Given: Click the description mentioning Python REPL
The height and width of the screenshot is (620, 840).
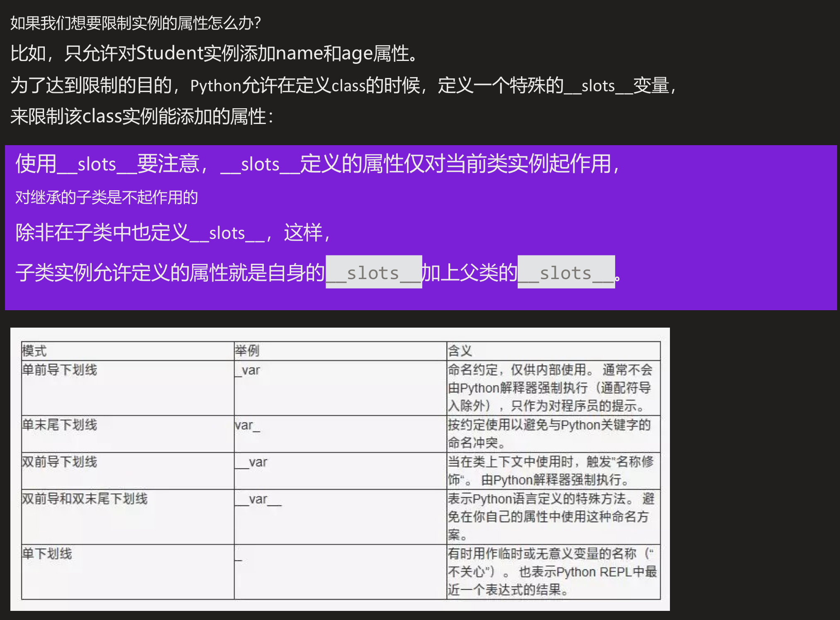Looking at the screenshot, I should (x=552, y=572).
